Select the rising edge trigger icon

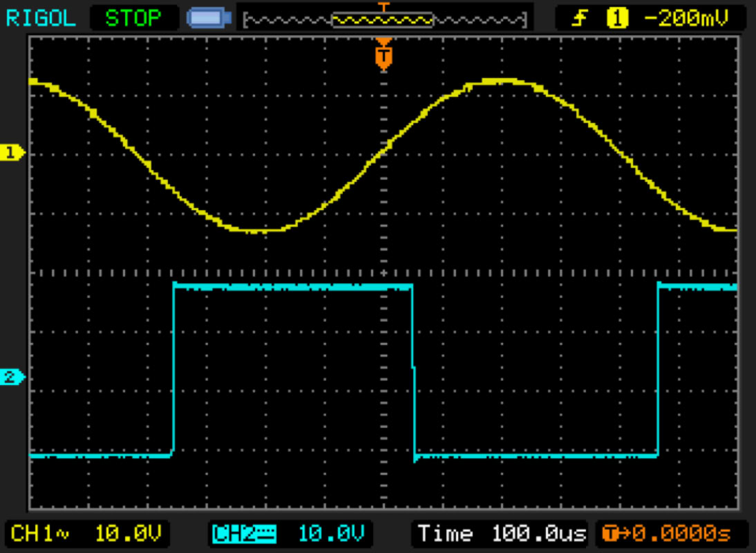(x=582, y=18)
